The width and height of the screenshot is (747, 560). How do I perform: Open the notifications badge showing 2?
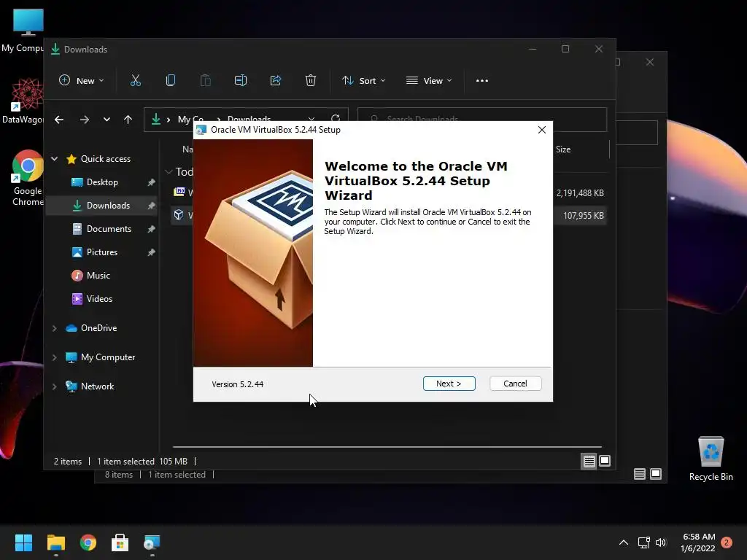(x=727, y=542)
